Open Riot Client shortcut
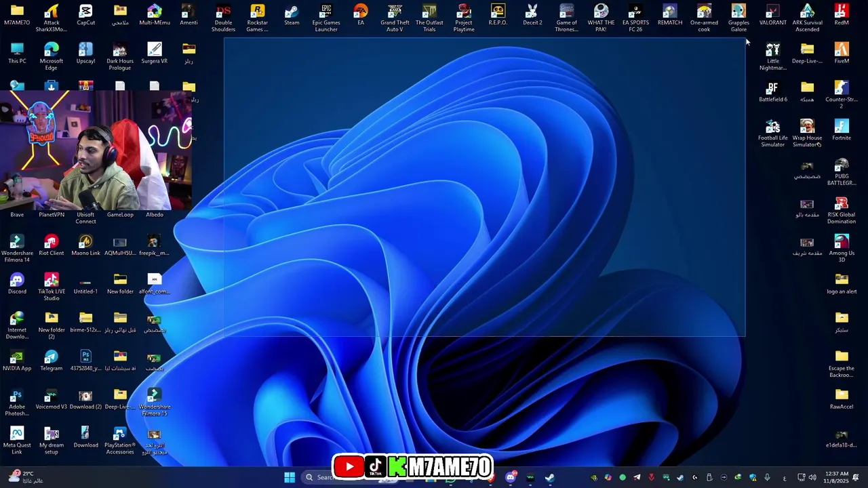This screenshot has width=868, height=488. pos(51,245)
